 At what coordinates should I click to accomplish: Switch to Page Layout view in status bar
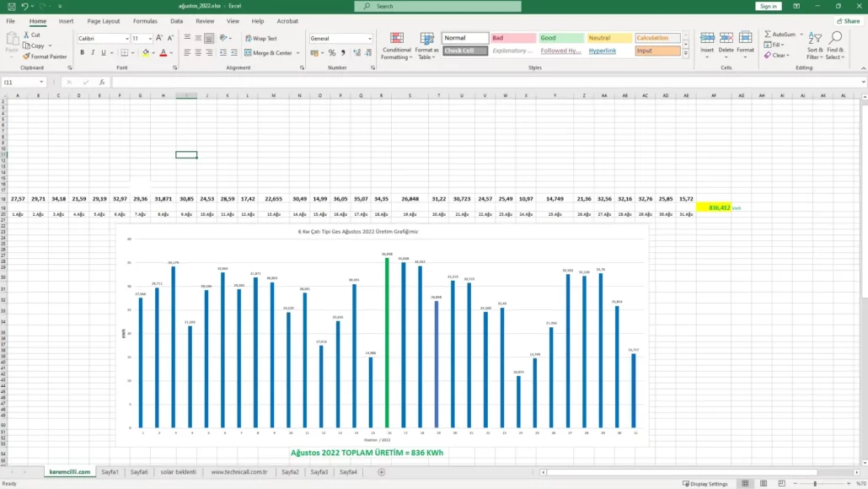click(x=764, y=483)
